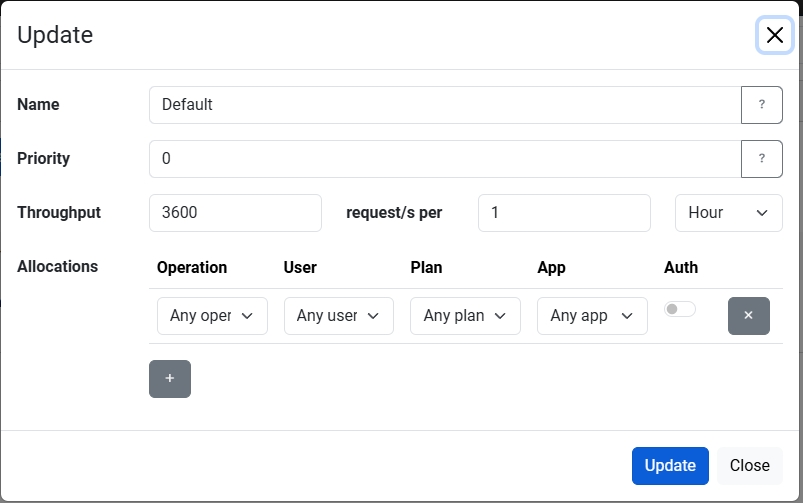Click the App column header

[551, 267]
